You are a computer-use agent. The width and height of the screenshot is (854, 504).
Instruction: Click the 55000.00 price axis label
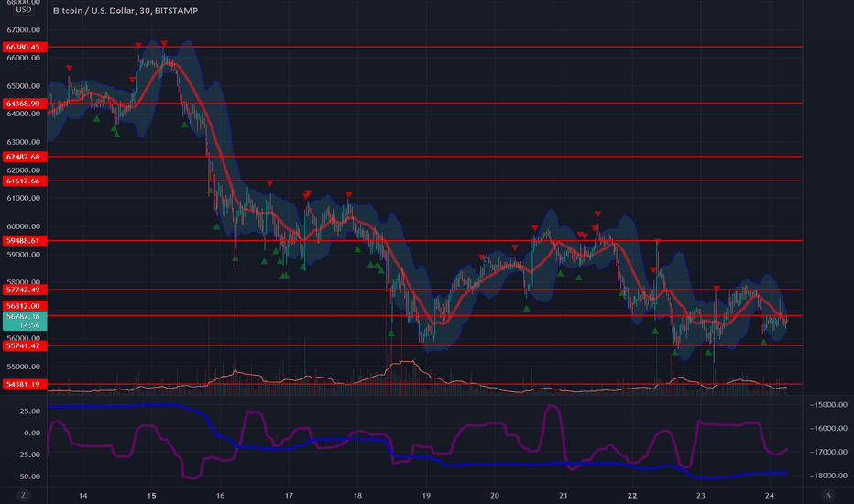coord(24,367)
